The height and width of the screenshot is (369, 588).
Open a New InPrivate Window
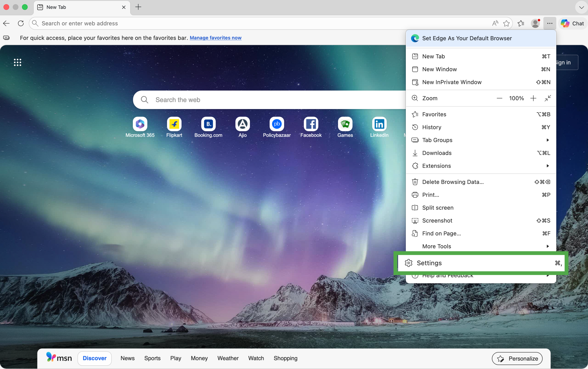point(481,82)
